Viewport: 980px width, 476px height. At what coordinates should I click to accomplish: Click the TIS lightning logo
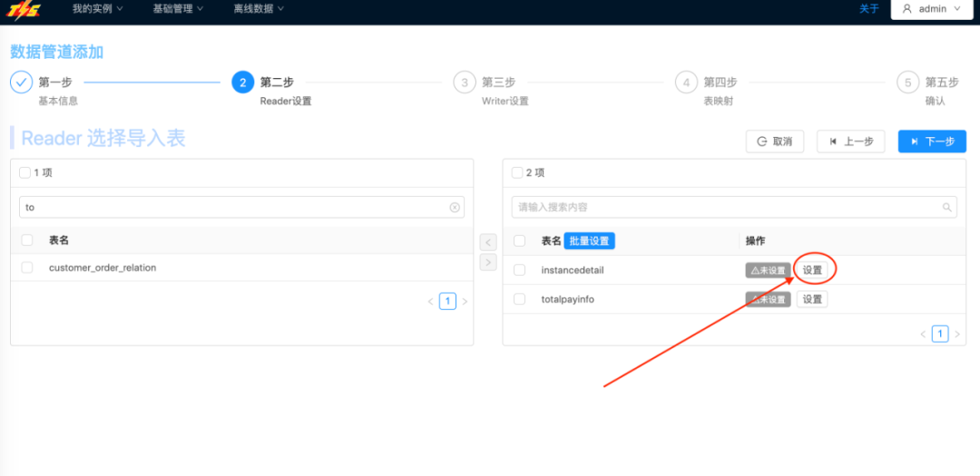[24, 11]
